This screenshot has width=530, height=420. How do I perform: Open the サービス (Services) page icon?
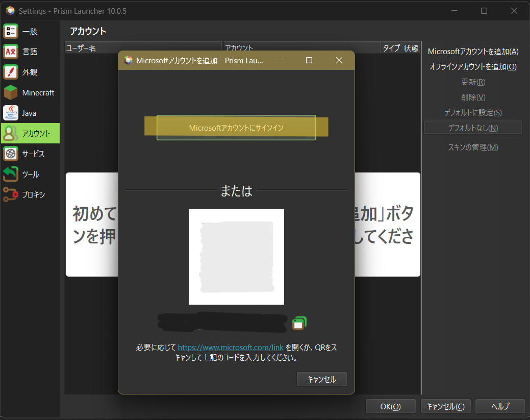coord(11,154)
